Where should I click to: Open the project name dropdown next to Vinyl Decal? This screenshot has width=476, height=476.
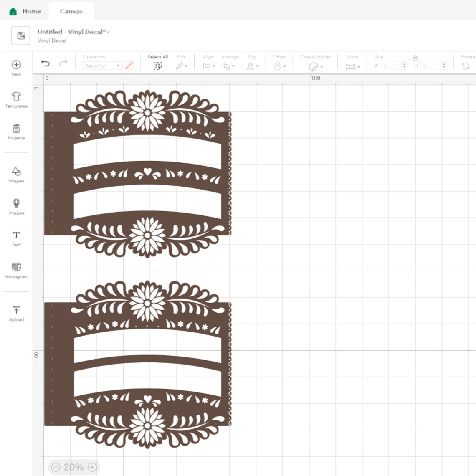[108, 32]
